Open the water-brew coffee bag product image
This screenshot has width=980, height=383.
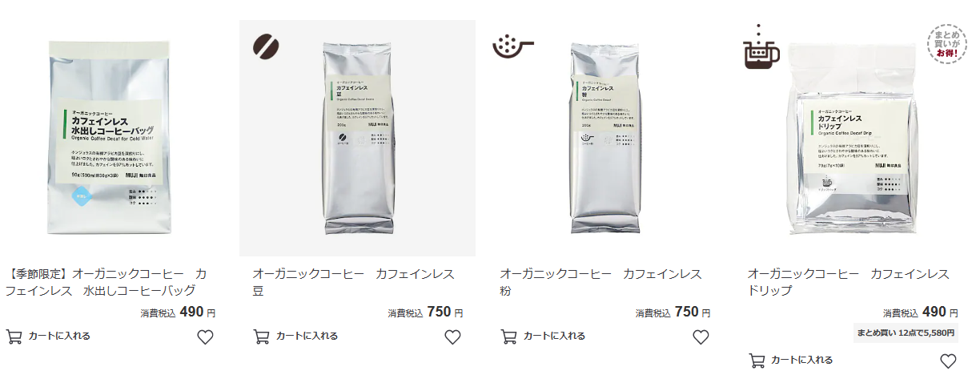coord(110,138)
